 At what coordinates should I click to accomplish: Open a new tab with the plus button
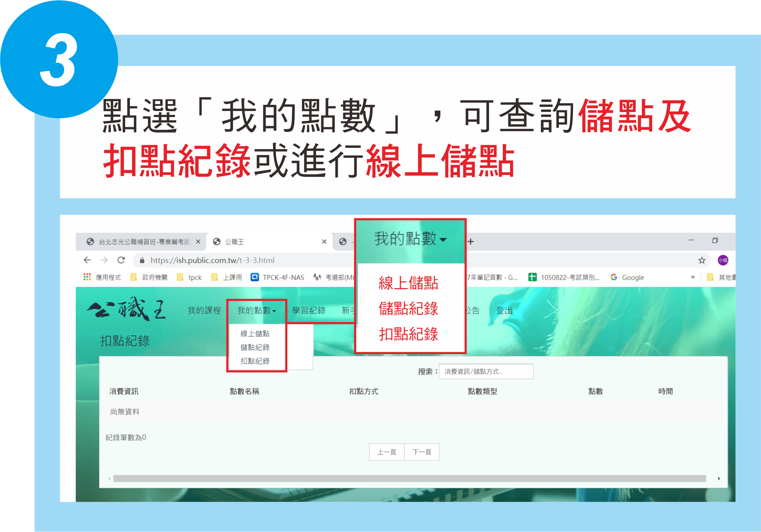471,241
